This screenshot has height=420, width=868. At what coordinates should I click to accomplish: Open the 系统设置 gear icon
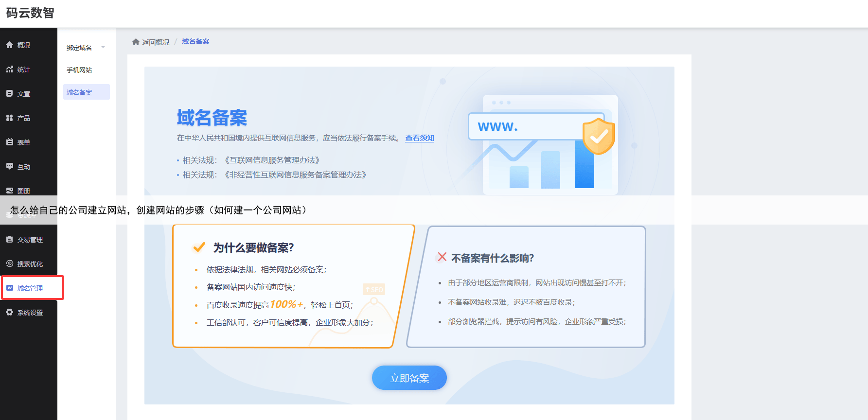[x=9, y=312]
